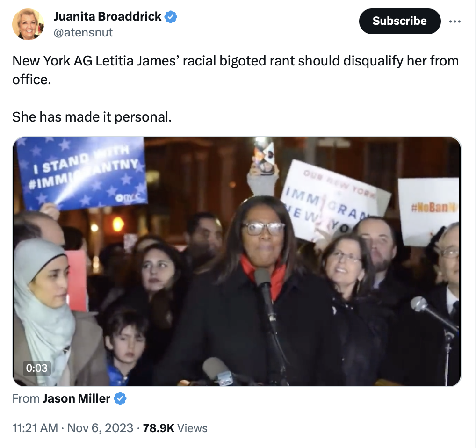Open Jason Miller's profile link
This screenshot has width=476, height=448.
tap(76, 398)
